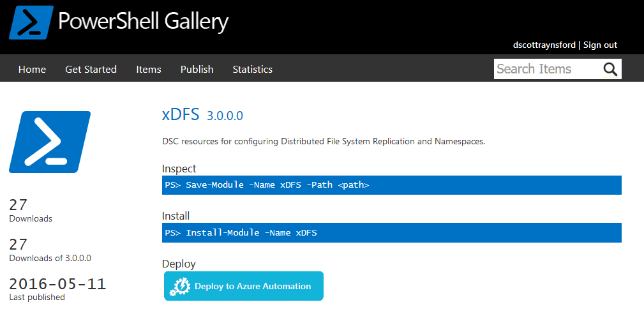Click the gear icon on the Deploy button
The width and height of the screenshot is (644, 309).
[x=180, y=287]
